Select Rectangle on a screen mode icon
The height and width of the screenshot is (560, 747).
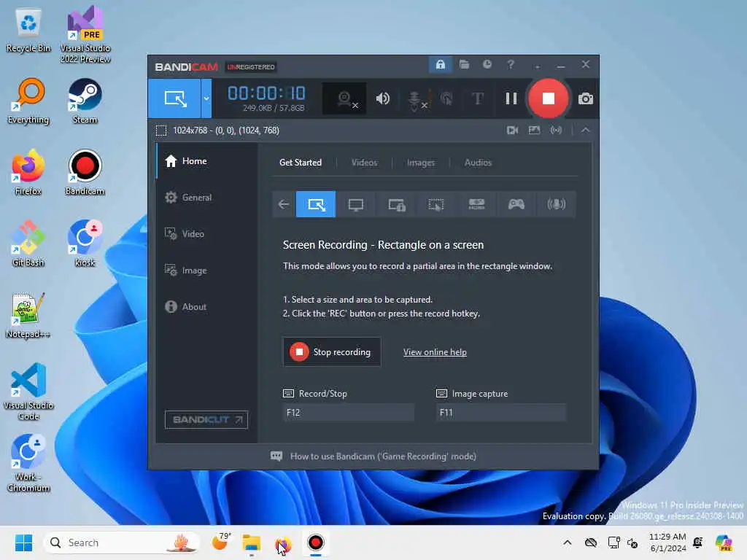click(316, 204)
